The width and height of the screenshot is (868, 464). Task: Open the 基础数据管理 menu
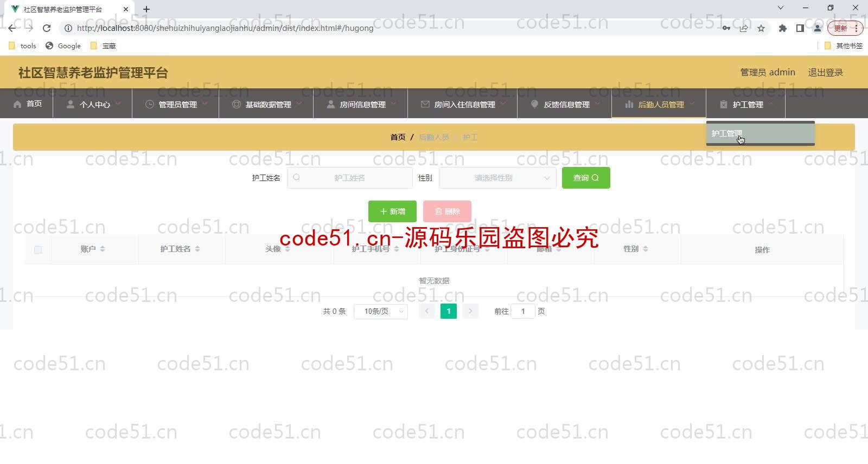tap(266, 104)
